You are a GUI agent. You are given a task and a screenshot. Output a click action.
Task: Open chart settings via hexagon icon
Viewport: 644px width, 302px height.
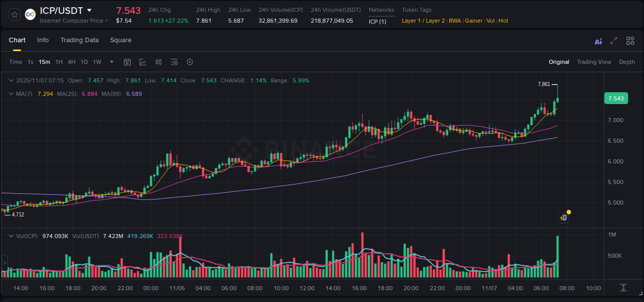click(x=190, y=62)
